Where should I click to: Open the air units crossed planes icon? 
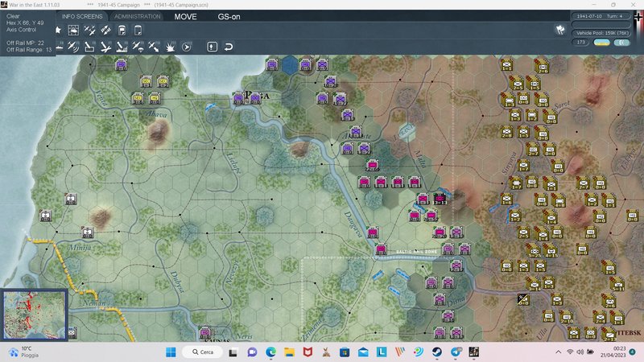click(89, 30)
